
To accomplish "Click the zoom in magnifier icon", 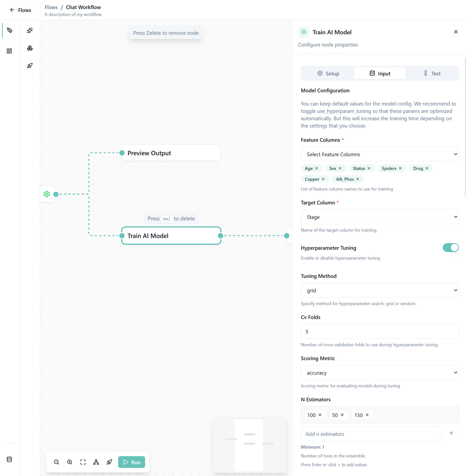I will pos(70,462).
